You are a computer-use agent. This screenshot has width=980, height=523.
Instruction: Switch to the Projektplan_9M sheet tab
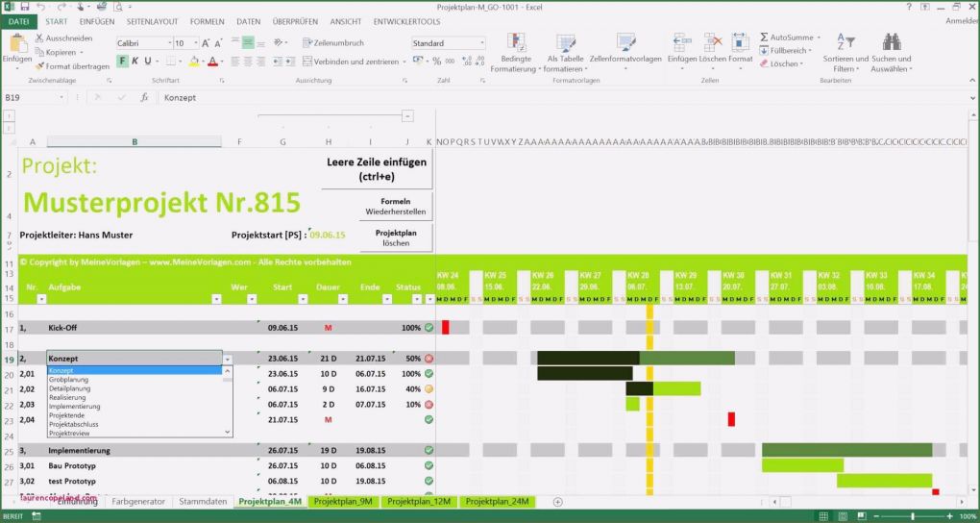343,501
